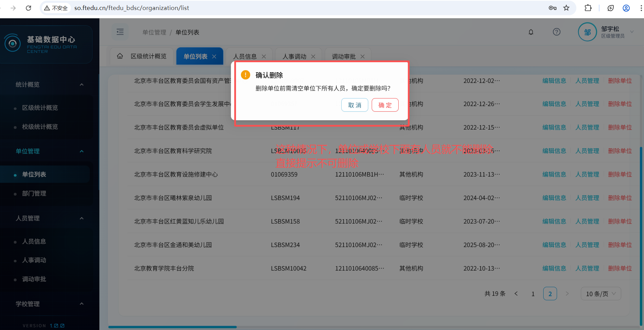Cancel the delete dialog with 取消

tap(354, 105)
